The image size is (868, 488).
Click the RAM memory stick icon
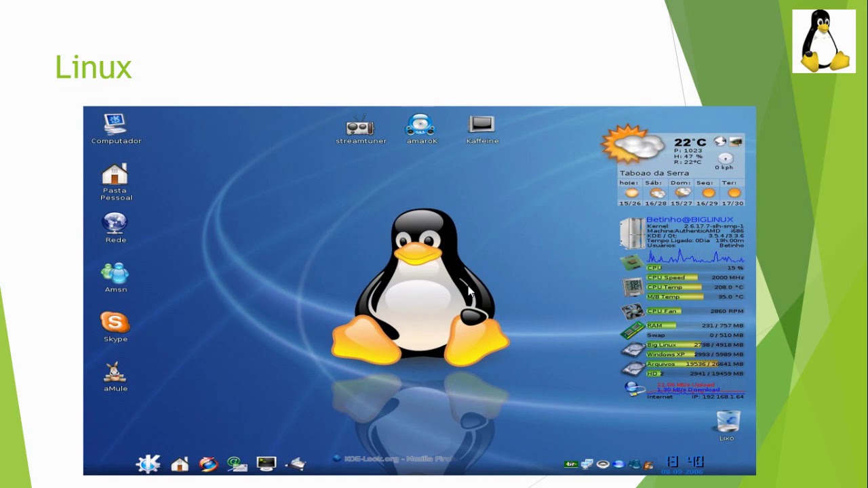tap(632, 331)
